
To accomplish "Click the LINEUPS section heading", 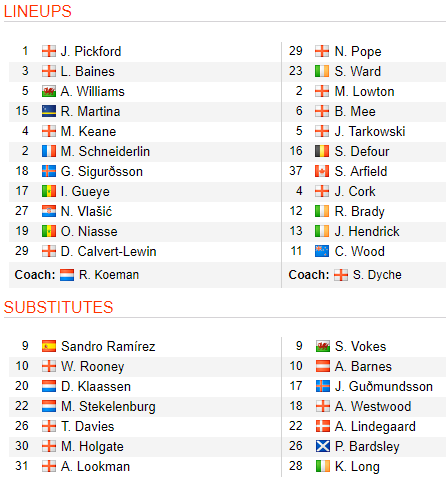I will click(x=38, y=11).
